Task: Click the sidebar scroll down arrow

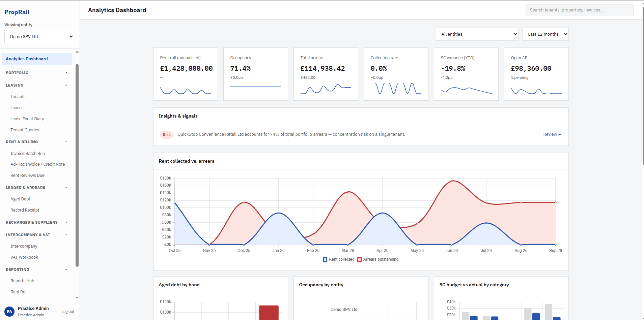Action: 77,297
